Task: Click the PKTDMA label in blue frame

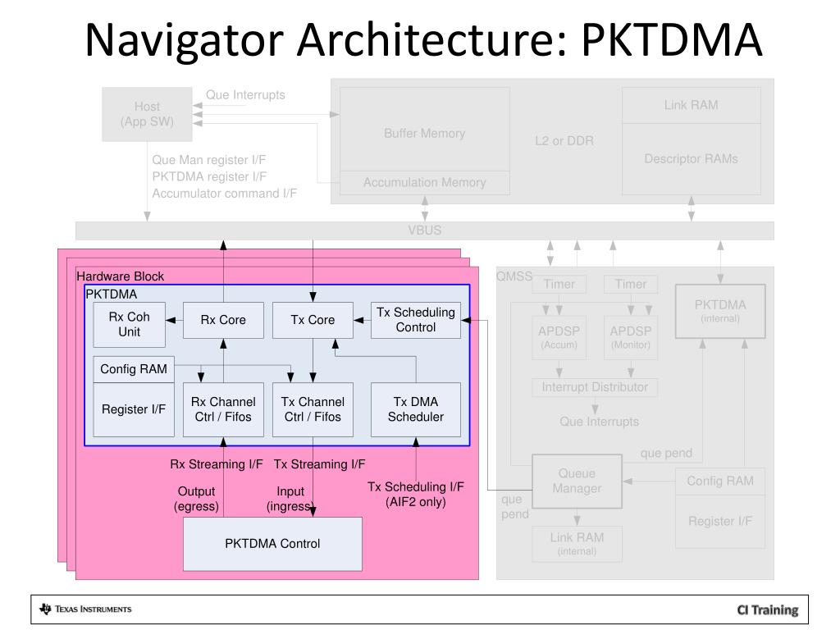Action: (x=112, y=294)
